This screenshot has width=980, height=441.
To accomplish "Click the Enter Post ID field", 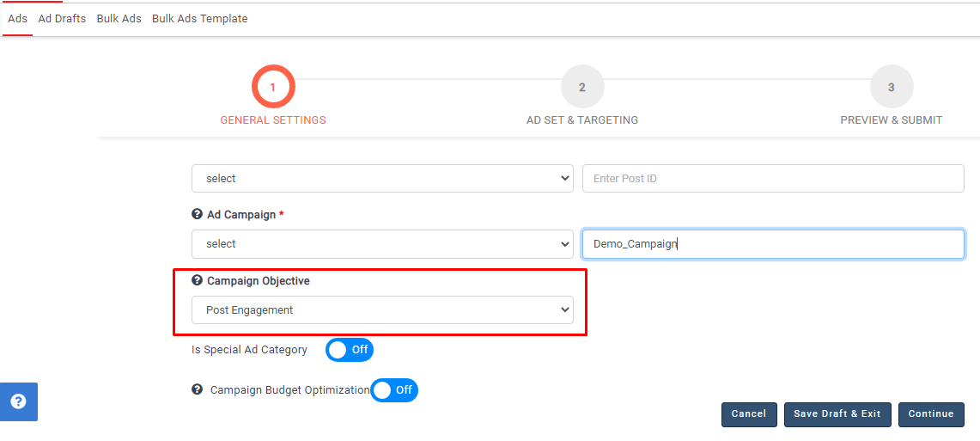I will (773, 179).
